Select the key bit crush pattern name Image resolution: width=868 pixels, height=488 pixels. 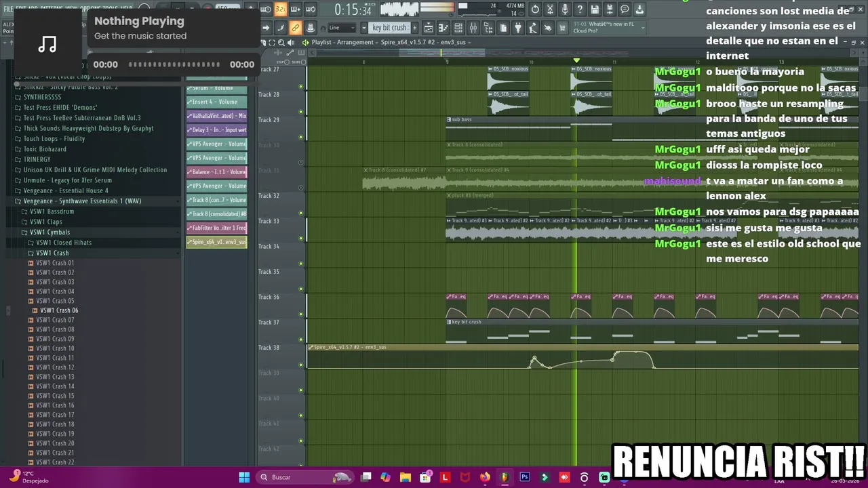[x=389, y=28]
